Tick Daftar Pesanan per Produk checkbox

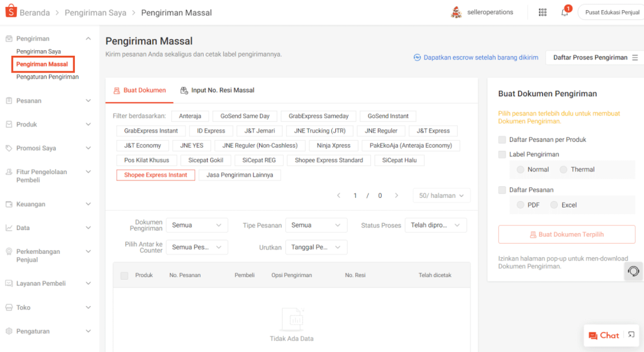(x=502, y=140)
